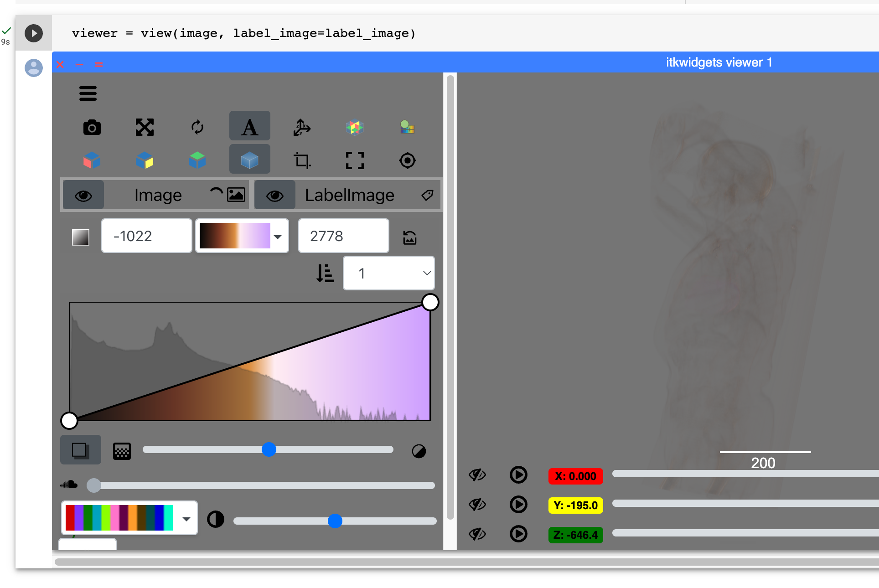Reset camera with target icon
Viewport: 879px width, 588px height.
(x=407, y=160)
